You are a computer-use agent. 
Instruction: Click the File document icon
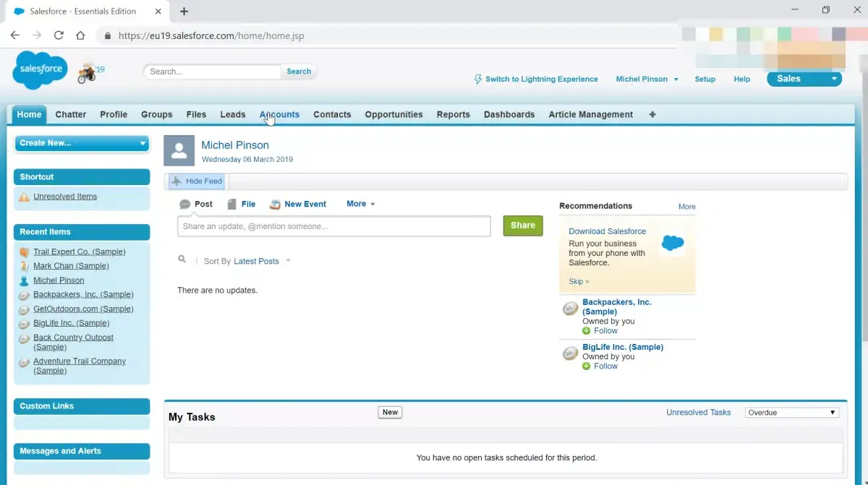(x=231, y=205)
